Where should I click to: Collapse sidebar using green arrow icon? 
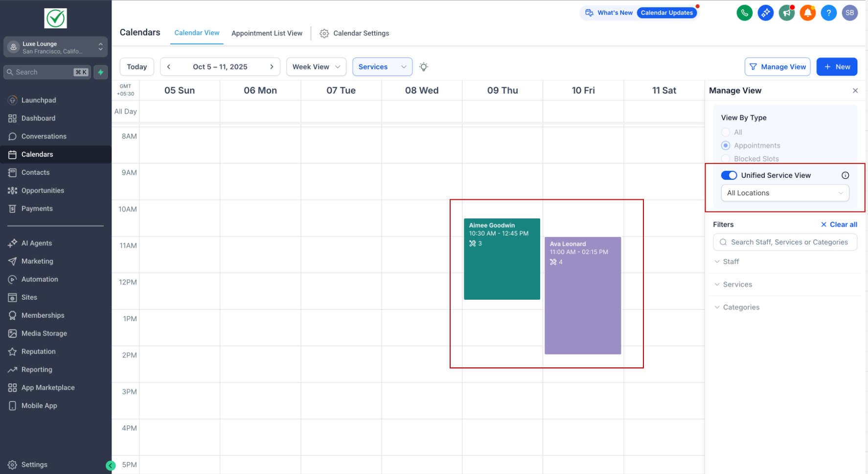tap(111, 466)
